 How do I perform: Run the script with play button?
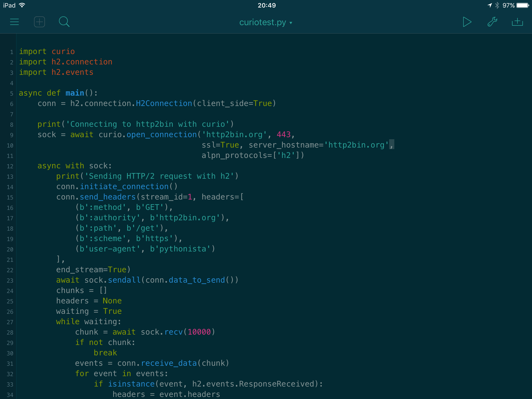click(x=467, y=22)
